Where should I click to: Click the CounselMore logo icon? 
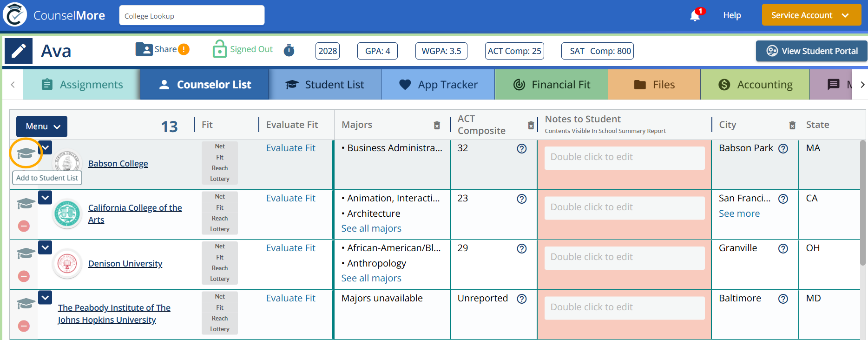point(15,15)
